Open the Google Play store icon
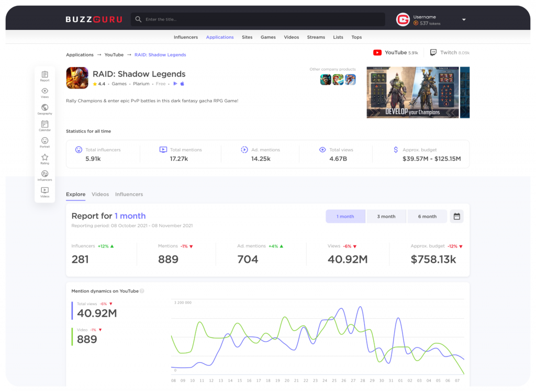This screenshot has height=392, width=536. pyautogui.click(x=175, y=84)
